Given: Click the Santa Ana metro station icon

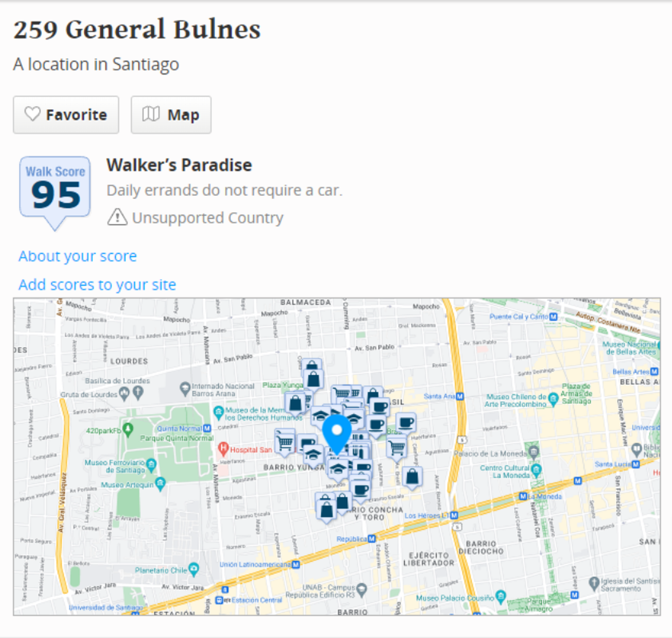Looking at the screenshot, I should point(460,397).
